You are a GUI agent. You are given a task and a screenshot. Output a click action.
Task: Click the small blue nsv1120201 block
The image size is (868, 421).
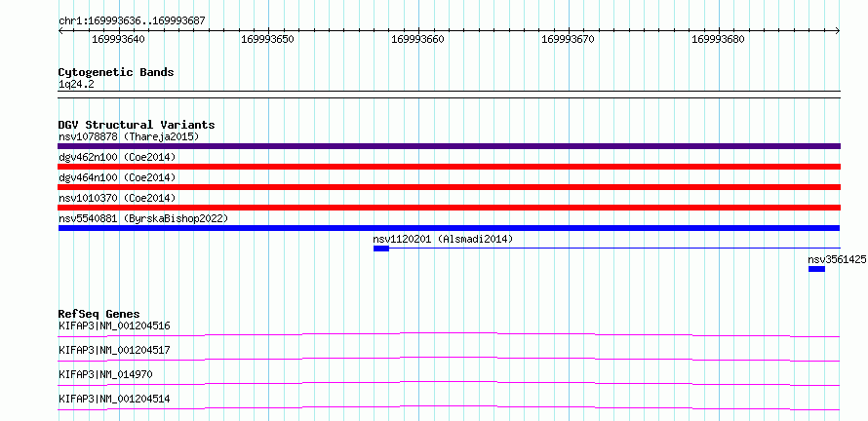pyautogui.click(x=381, y=249)
